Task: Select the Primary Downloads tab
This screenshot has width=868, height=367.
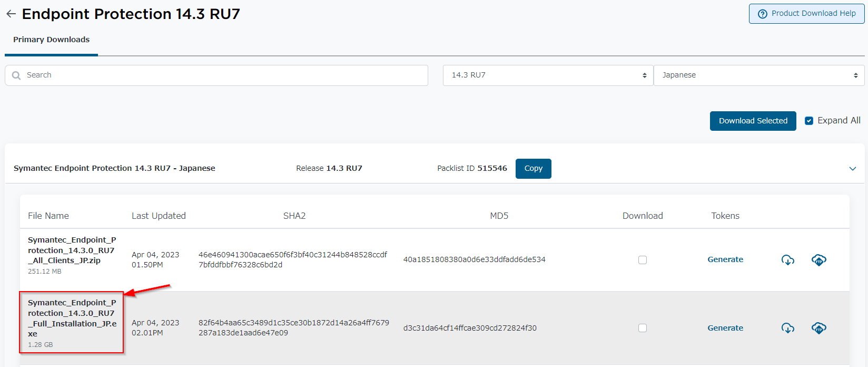Action: pyautogui.click(x=51, y=40)
